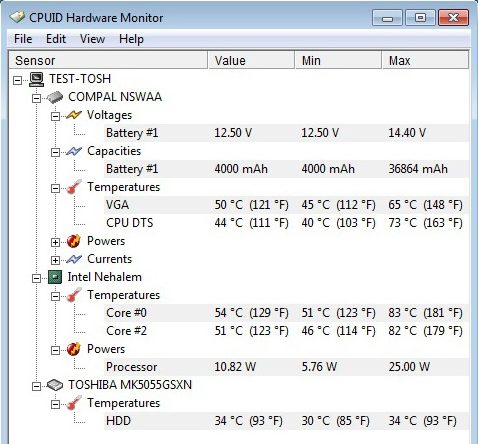Collapse the Intel Nehalem node
The height and width of the screenshot is (444, 478).
coord(36,278)
